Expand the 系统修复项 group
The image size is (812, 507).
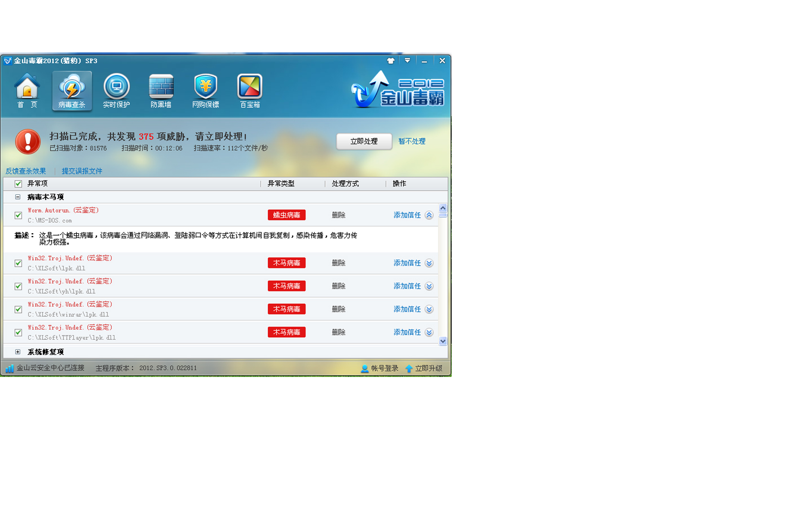pyautogui.click(x=18, y=352)
